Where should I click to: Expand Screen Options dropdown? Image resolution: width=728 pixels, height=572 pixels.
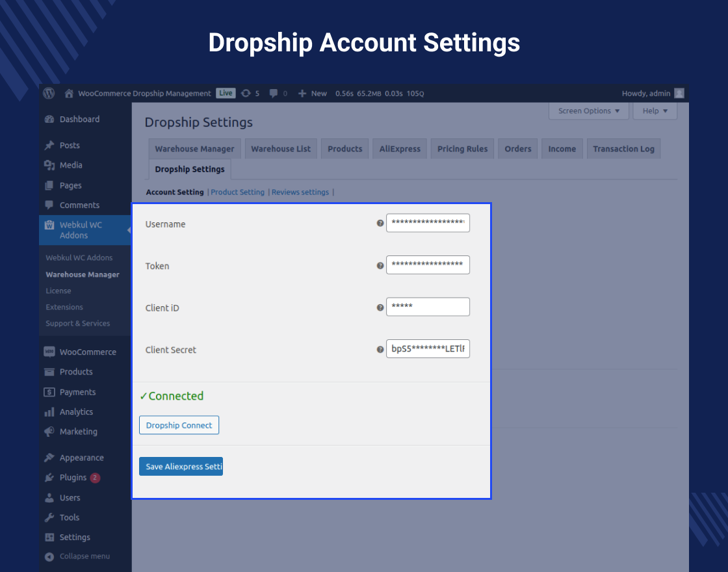coord(589,111)
